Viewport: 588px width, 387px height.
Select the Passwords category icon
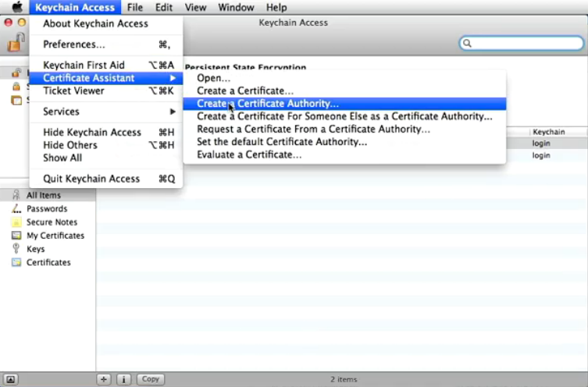pyautogui.click(x=16, y=208)
